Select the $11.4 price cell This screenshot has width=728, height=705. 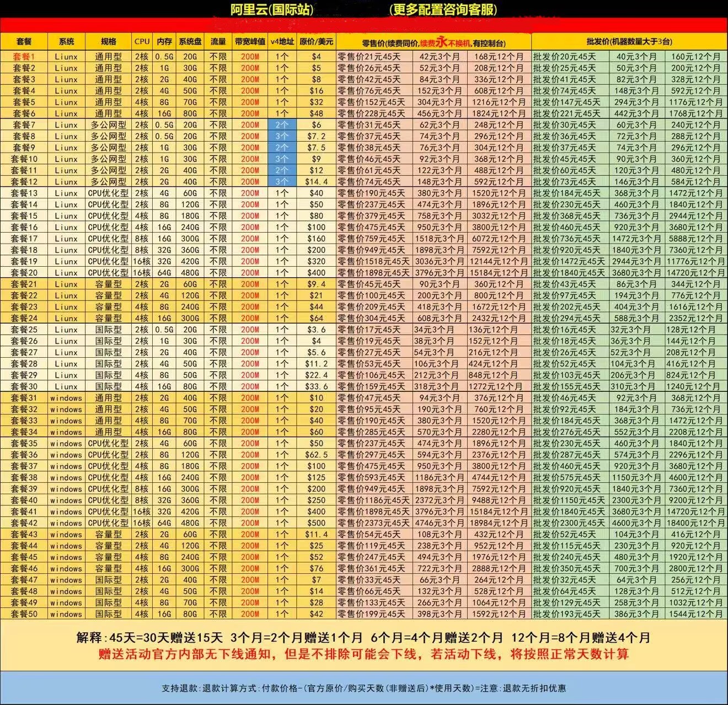[317, 534]
